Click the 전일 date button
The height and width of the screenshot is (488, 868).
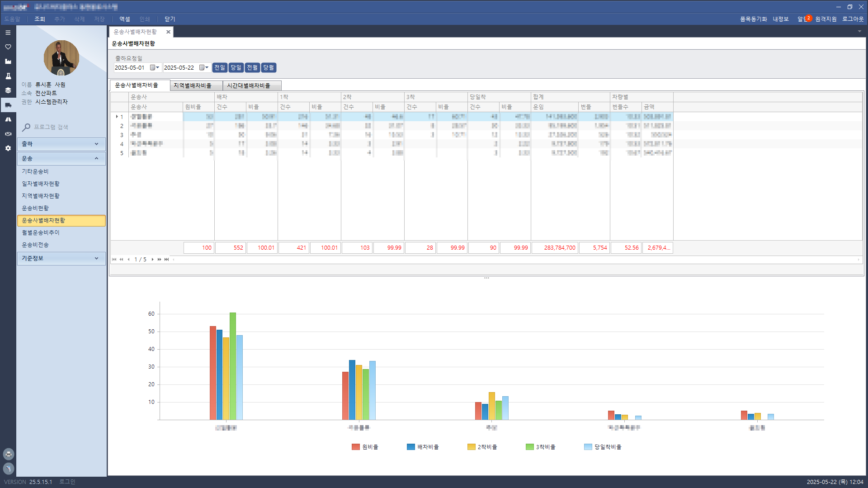pyautogui.click(x=220, y=68)
